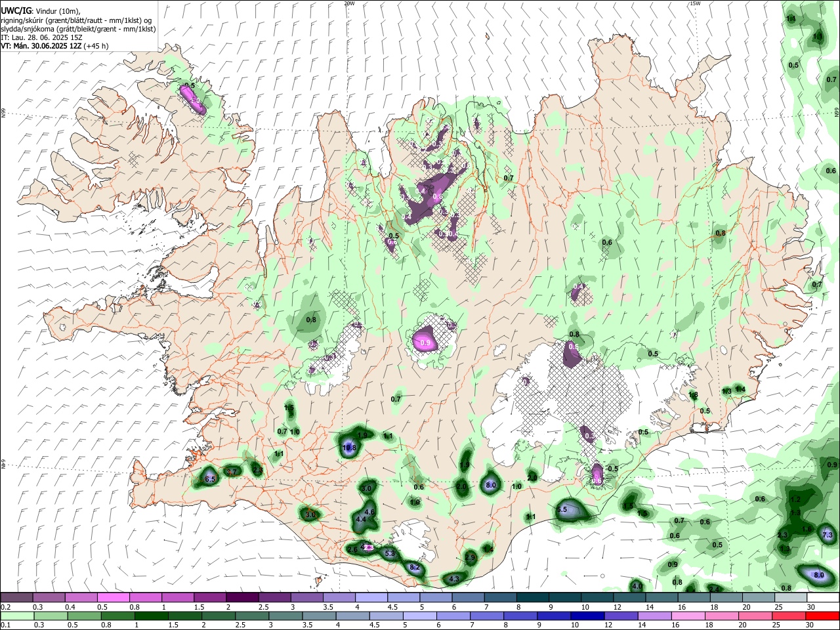The height and width of the screenshot is (630, 840).
Task: Select the 'Vindur (10m)' header text
Action: click(58, 11)
